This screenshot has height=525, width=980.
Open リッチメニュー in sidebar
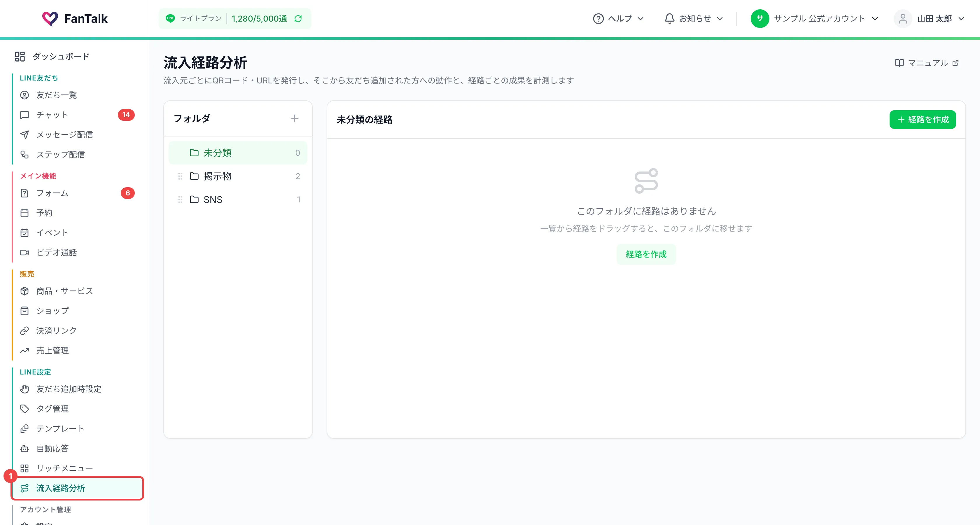pos(77,468)
